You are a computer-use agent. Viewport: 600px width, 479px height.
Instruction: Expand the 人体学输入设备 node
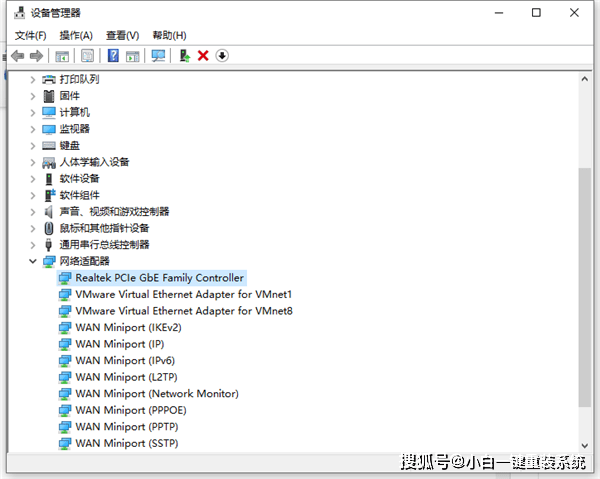point(33,162)
